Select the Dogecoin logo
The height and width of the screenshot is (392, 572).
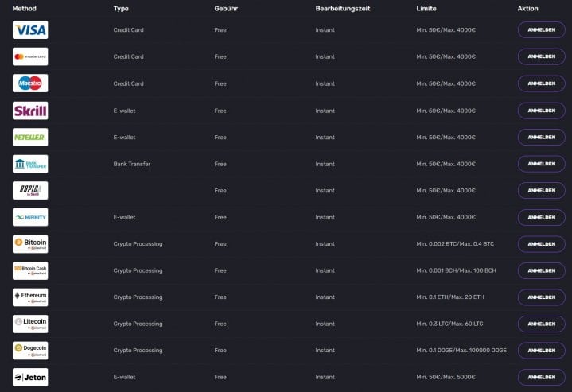(x=30, y=351)
